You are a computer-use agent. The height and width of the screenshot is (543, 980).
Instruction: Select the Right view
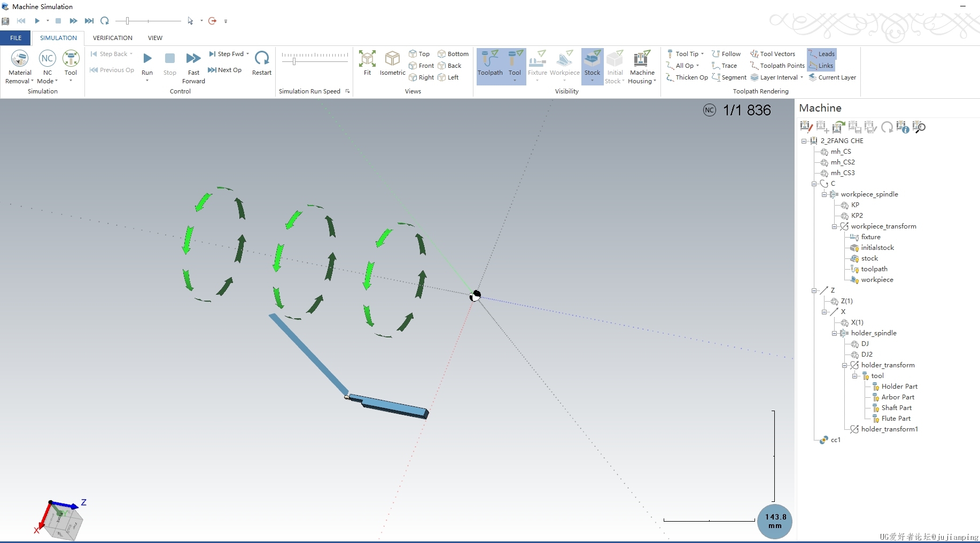(422, 77)
